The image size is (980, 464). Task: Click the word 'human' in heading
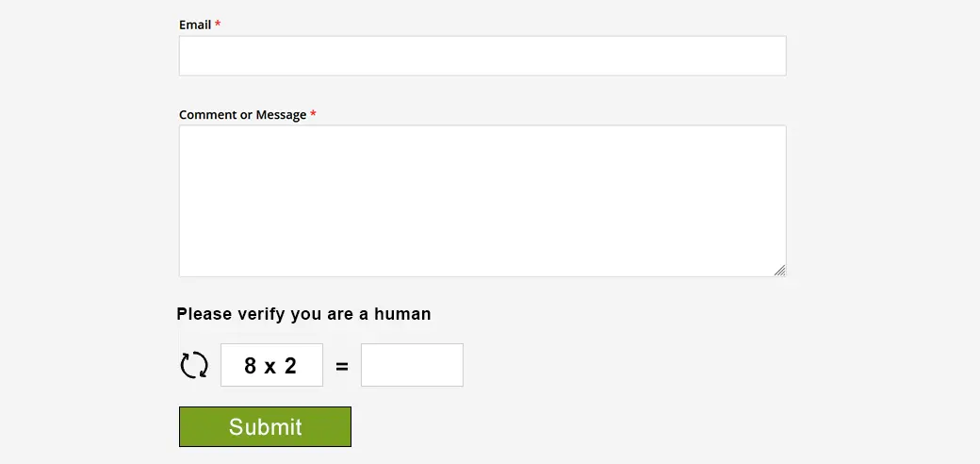(402, 313)
